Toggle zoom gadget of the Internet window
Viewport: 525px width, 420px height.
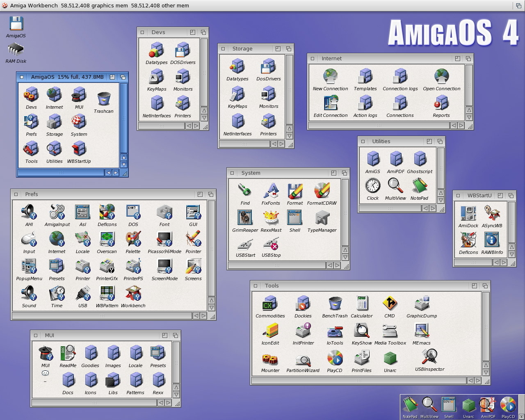pyautogui.click(x=457, y=59)
